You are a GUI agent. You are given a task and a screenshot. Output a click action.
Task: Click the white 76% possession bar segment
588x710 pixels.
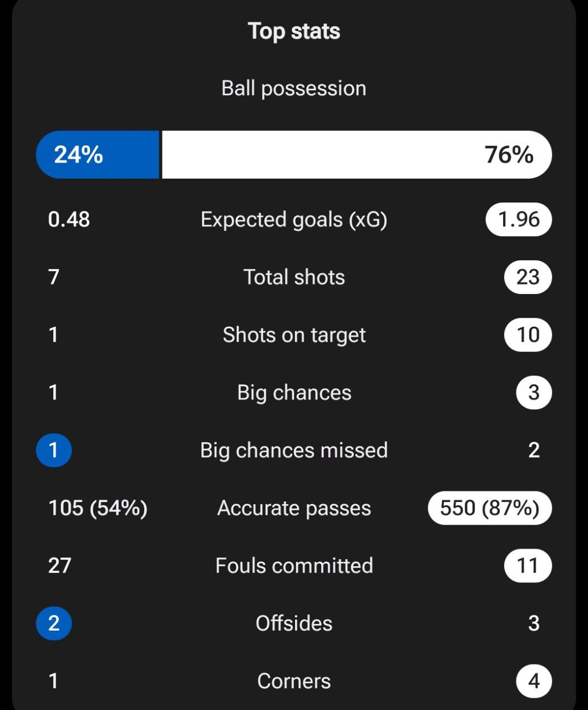tap(355, 155)
